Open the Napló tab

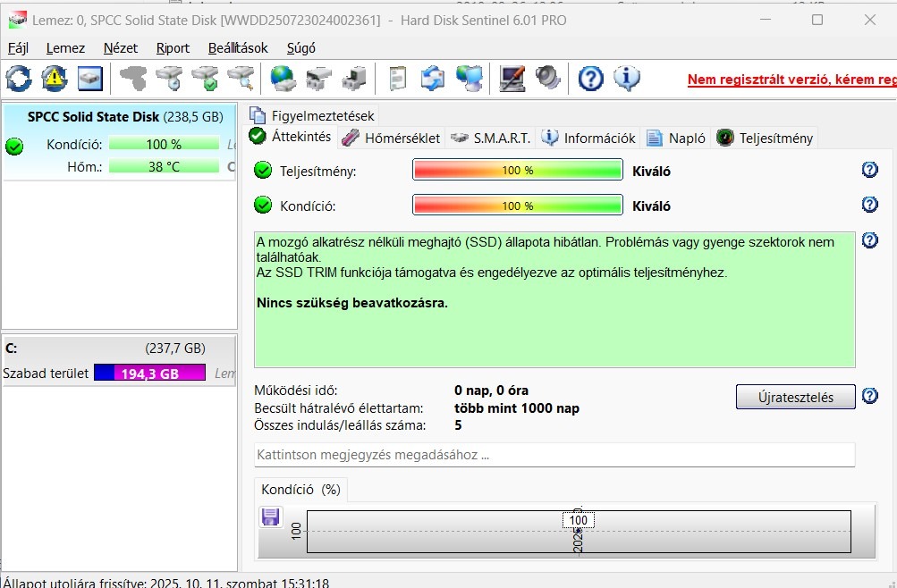coord(676,139)
